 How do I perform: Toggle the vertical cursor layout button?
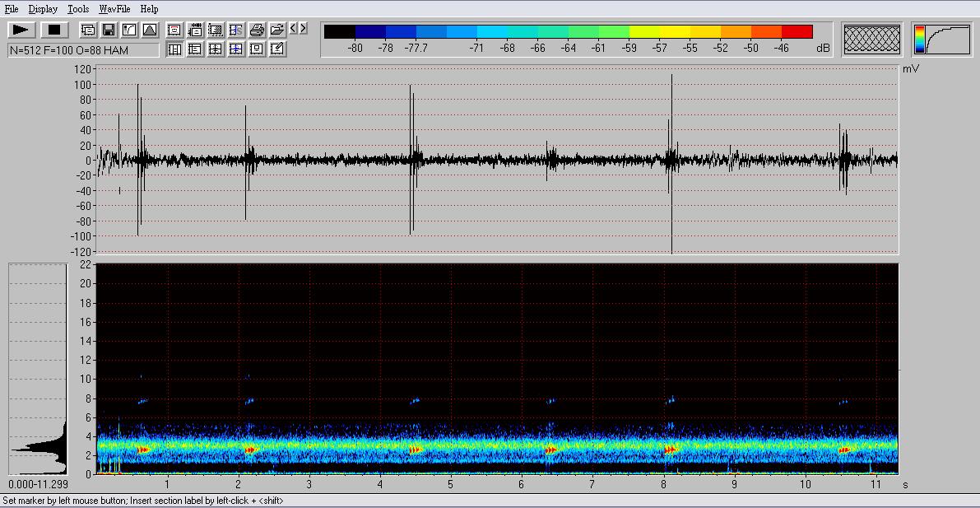[x=174, y=49]
